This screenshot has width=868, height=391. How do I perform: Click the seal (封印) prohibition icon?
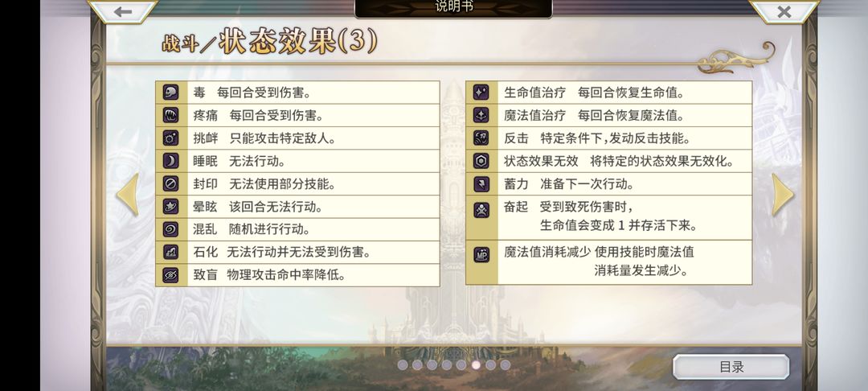[x=170, y=183]
